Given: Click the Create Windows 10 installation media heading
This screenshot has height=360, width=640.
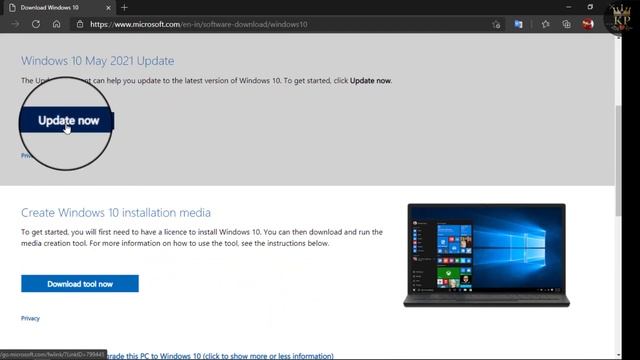Looking at the screenshot, I should (116, 213).
